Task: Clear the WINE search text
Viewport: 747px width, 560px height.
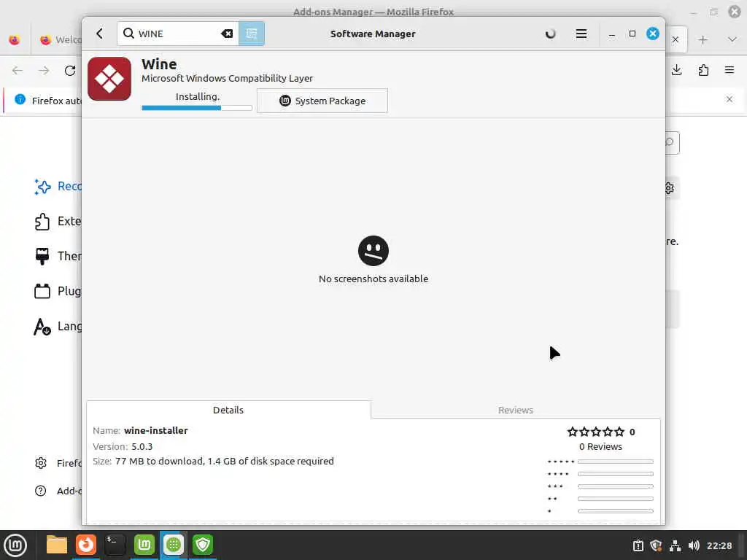Action: click(227, 34)
